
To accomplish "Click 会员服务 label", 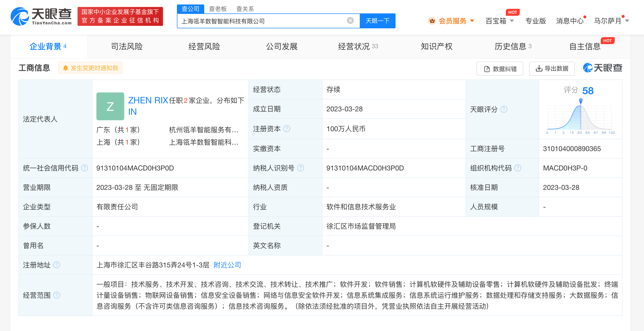I will [x=452, y=21].
